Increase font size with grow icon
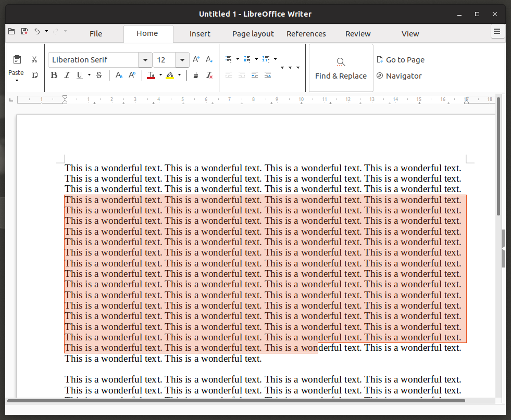The width and height of the screenshot is (511, 420). click(x=196, y=59)
